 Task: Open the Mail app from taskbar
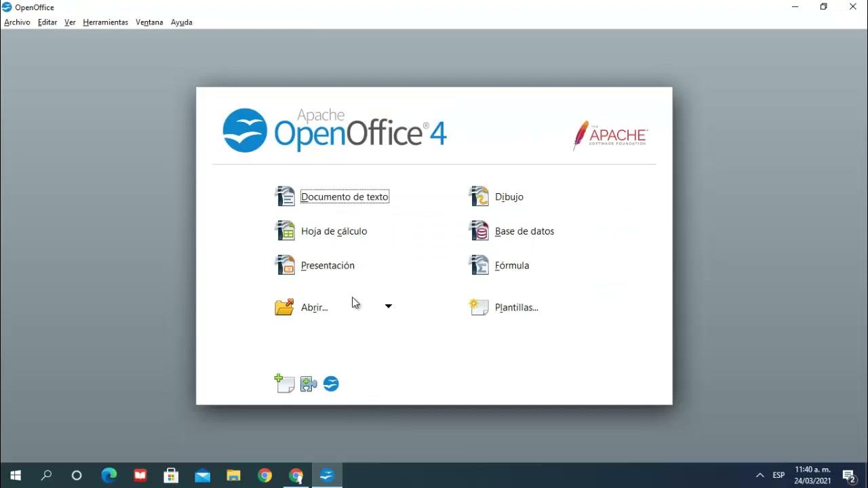click(202, 475)
